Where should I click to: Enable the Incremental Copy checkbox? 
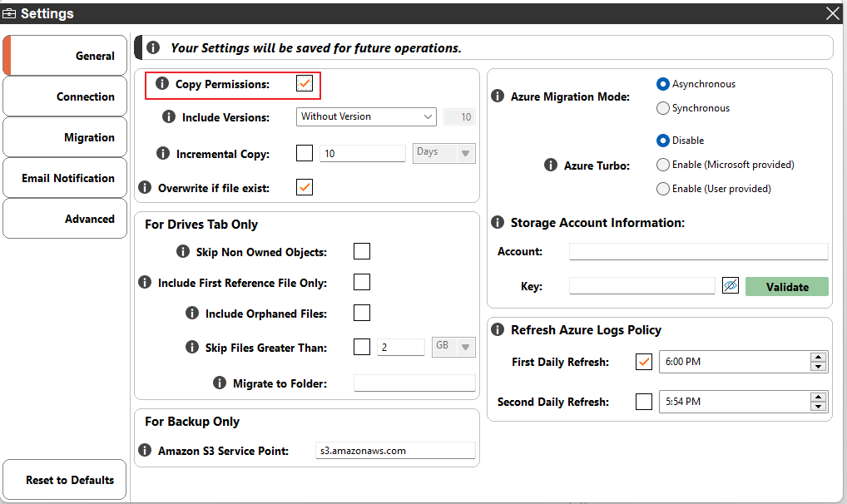pyautogui.click(x=304, y=153)
